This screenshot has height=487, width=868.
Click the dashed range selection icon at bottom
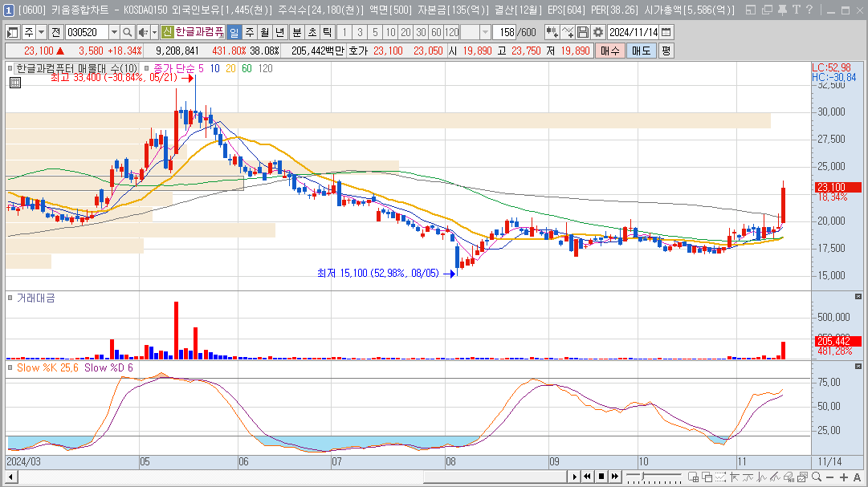point(720,477)
